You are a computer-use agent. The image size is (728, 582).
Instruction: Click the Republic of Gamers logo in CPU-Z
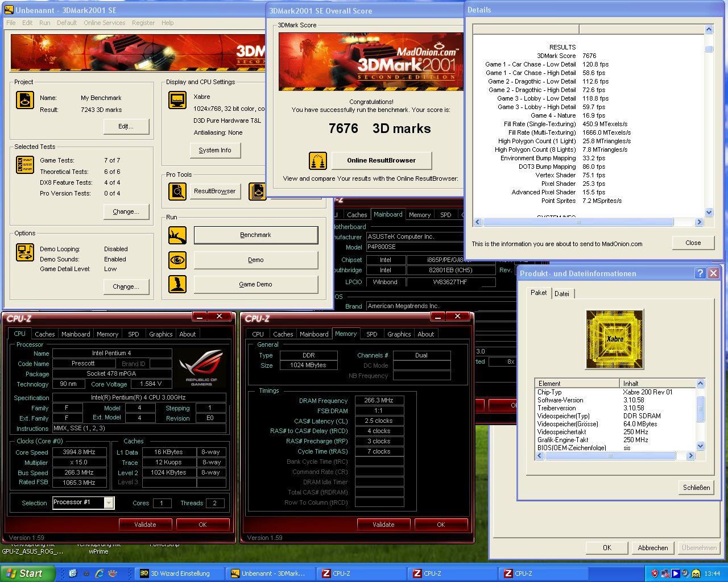pos(201,367)
